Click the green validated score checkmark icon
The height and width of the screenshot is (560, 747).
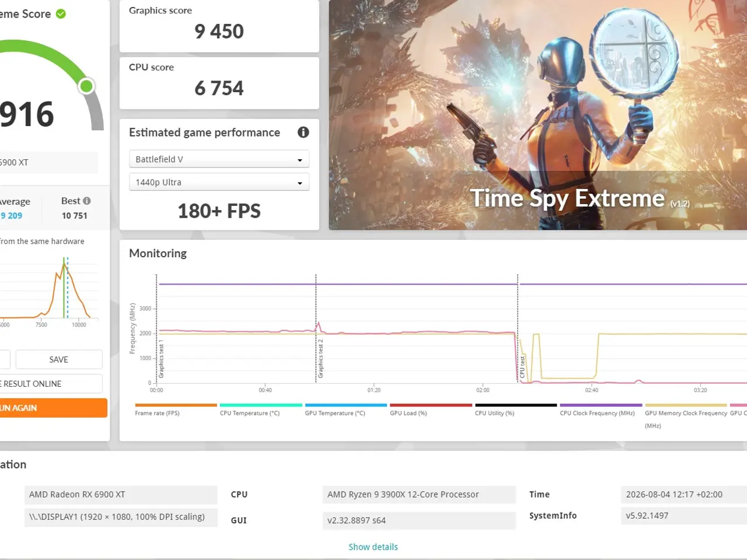pos(61,13)
